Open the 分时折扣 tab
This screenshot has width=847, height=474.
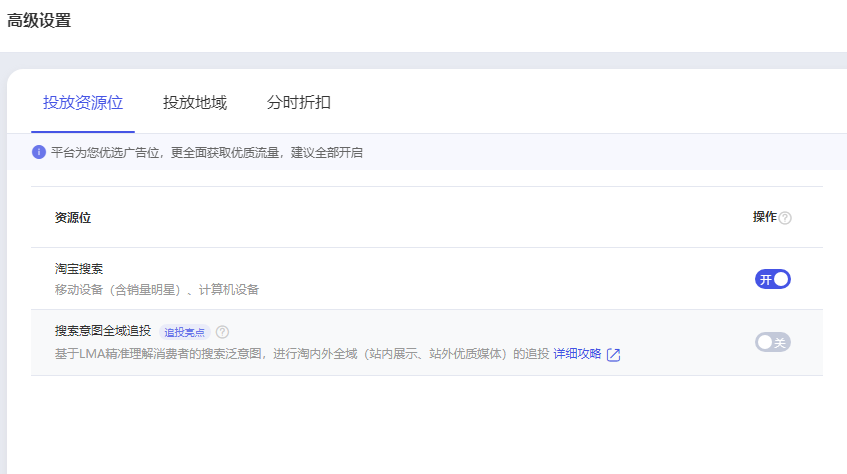[x=299, y=102]
